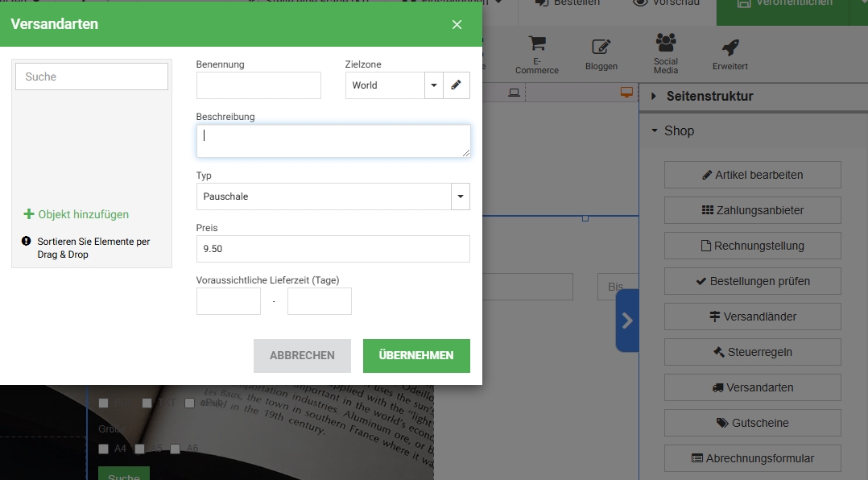This screenshot has width=868, height=480.
Task: Select the orange desktop view icon
Action: pyautogui.click(x=626, y=93)
